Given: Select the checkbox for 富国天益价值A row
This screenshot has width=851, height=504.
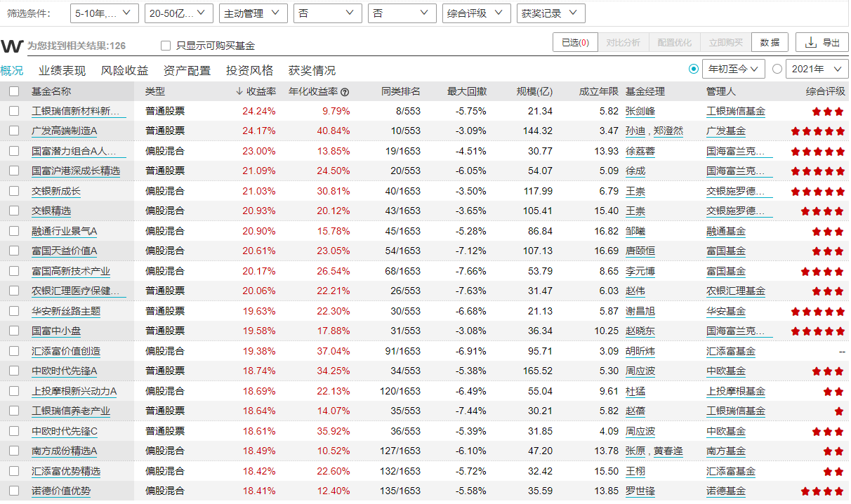Looking at the screenshot, I should click(14, 251).
